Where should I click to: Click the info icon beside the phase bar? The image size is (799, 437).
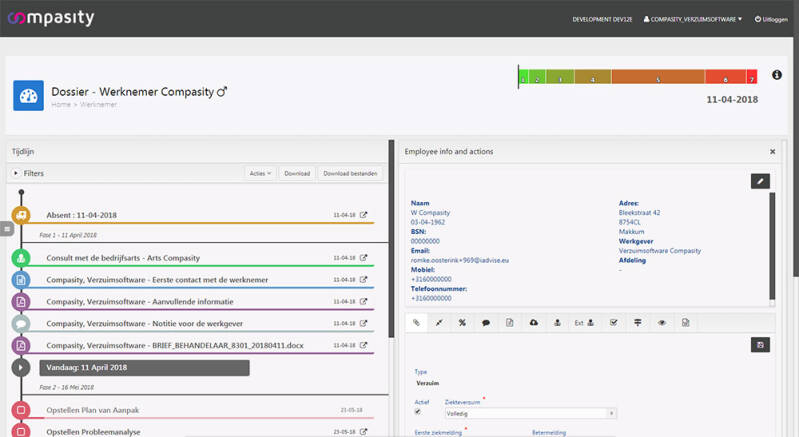click(777, 76)
